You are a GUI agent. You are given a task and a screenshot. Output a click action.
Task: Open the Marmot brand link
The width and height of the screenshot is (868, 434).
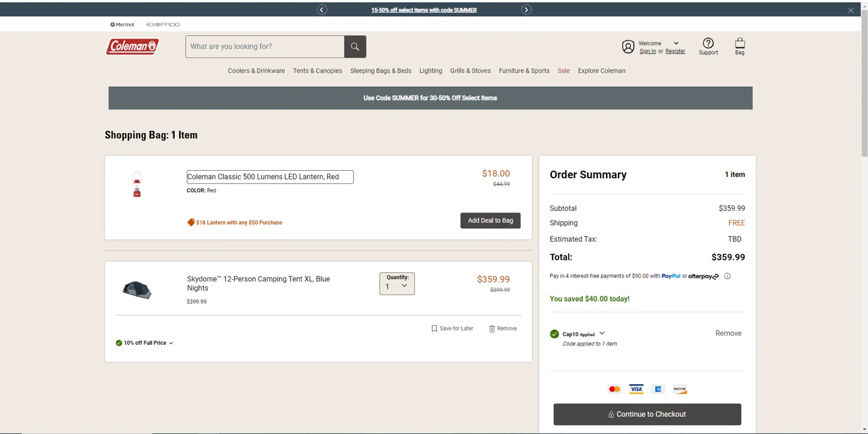click(x=123, y=24)
